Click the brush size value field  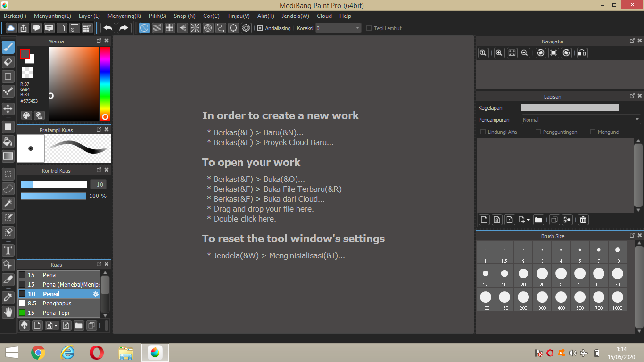(99, 185)
